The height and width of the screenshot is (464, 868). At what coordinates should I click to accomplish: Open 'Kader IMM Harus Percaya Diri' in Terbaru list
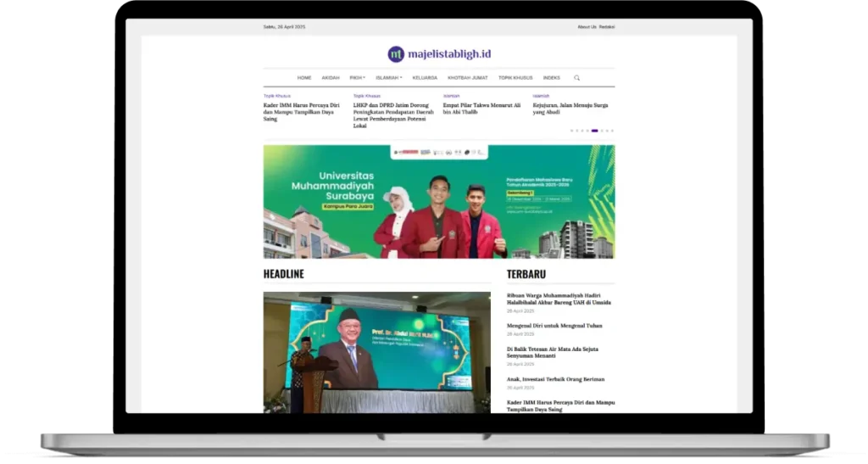click(x=561, y=406)
